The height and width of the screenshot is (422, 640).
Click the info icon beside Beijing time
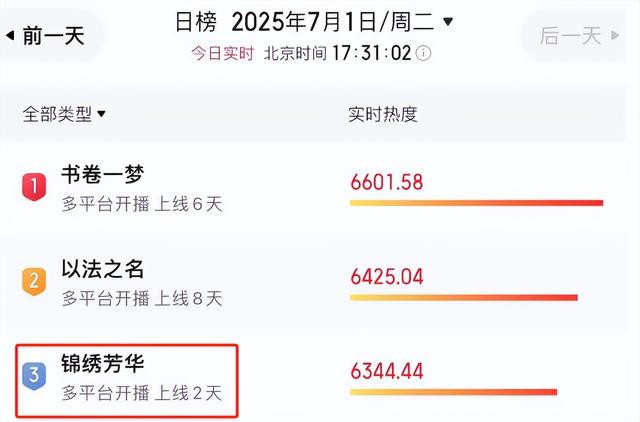point(424,53)
